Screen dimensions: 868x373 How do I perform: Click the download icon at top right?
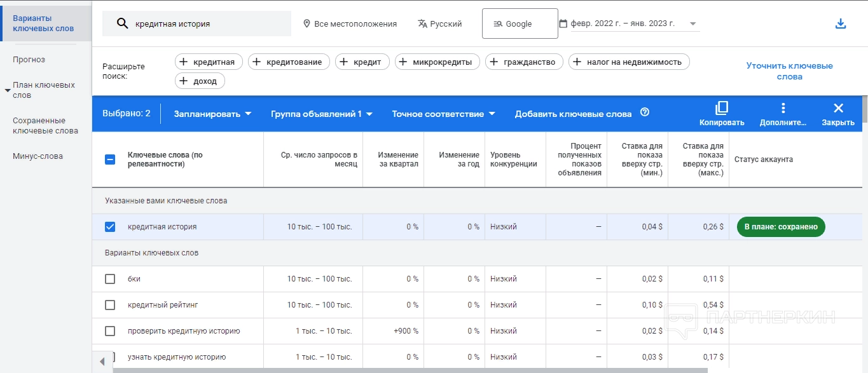coord(841,24)
